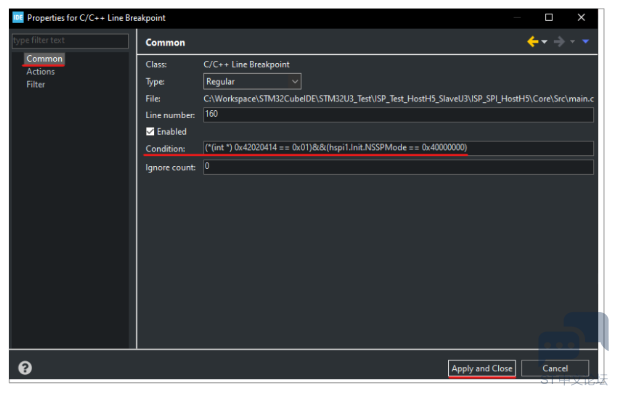Open the blue view menu triangle
The width and height of the screenshot is (617, 395).
pos(586,41)
